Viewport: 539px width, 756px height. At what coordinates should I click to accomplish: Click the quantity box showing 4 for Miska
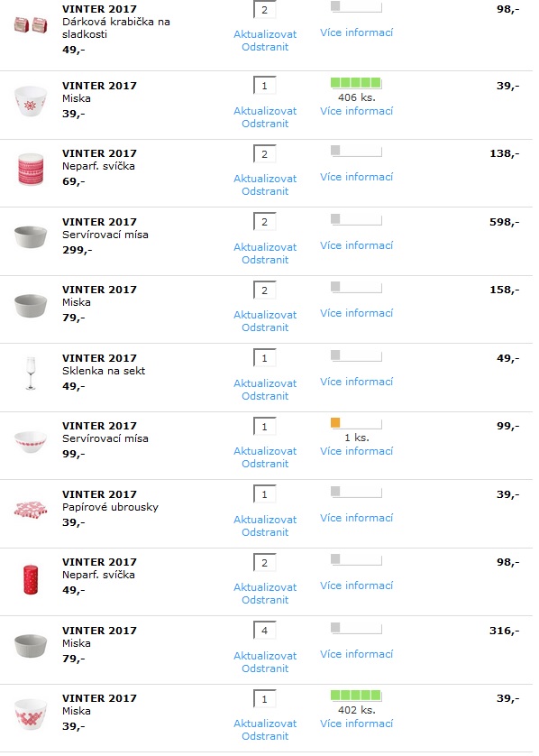tap(264, 631)
